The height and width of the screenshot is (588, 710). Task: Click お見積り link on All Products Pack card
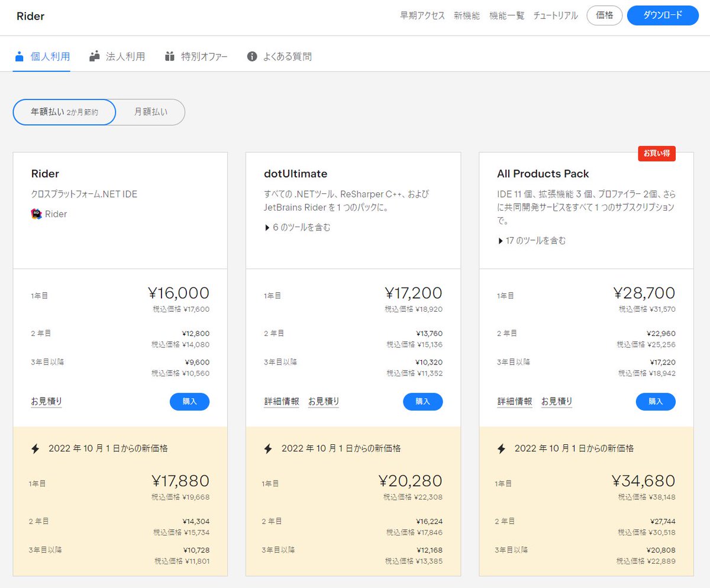tap(557, 402)
